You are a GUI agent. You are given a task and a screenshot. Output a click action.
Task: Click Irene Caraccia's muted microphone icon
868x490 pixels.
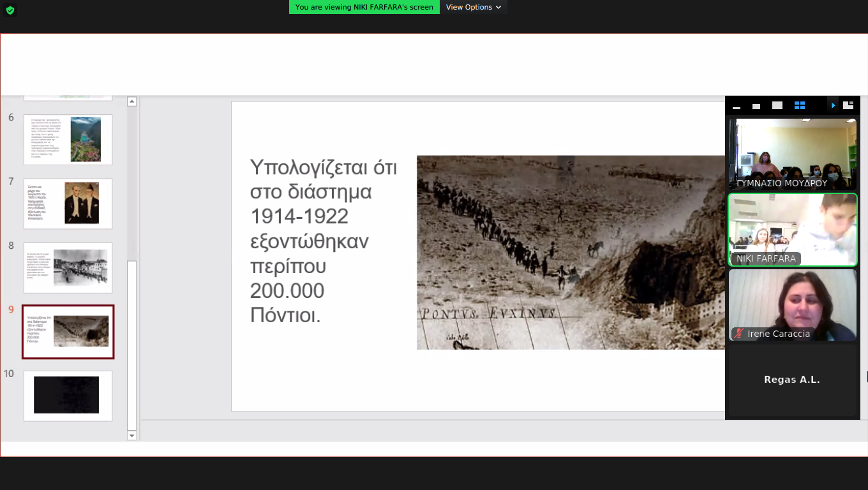pos(739,334)
